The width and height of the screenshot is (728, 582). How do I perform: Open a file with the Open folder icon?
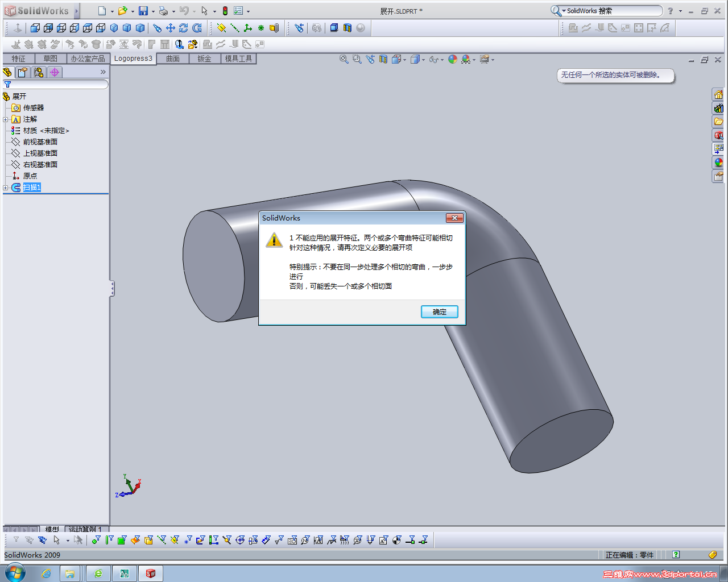(122, 11)
